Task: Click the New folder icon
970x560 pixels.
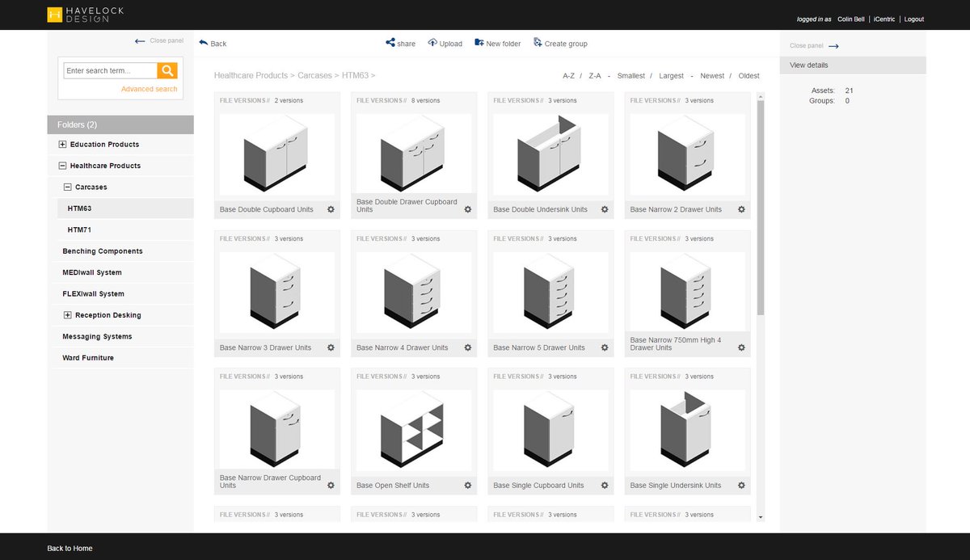Action: click(x=479, y=43)
